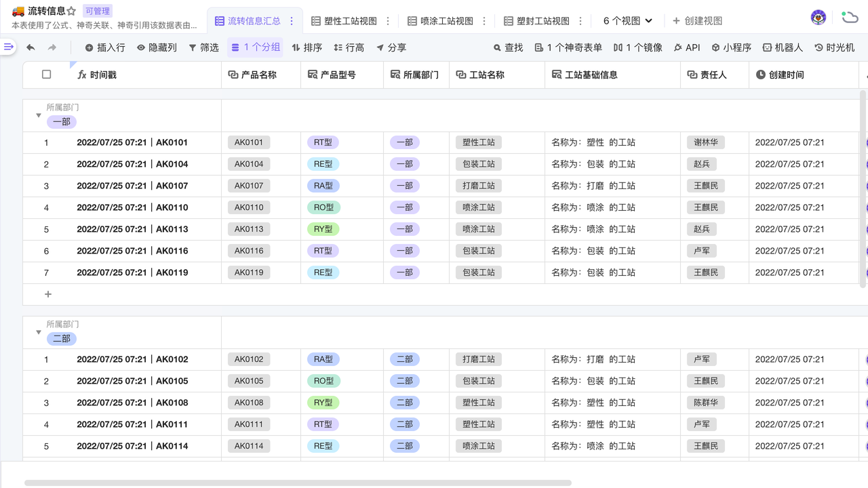Open the 排序 sort tool
868x488 pixels.
tap(307, 47)
